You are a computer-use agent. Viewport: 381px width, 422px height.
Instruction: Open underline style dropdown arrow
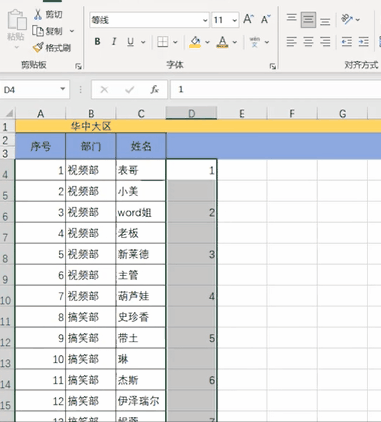coord(143,42)
